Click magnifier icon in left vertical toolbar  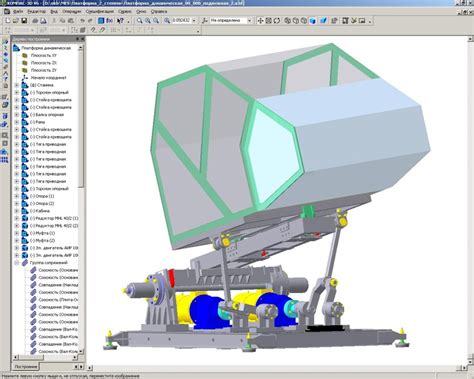[5, 136]
